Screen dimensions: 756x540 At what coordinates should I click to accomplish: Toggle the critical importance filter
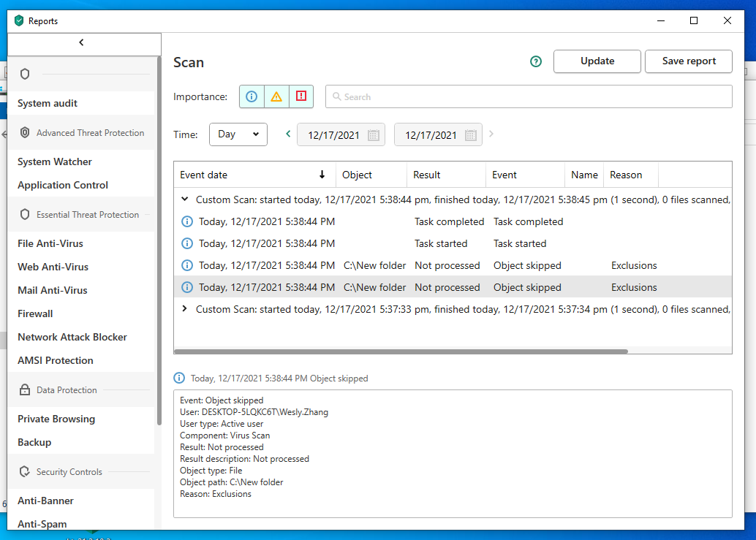301,96
